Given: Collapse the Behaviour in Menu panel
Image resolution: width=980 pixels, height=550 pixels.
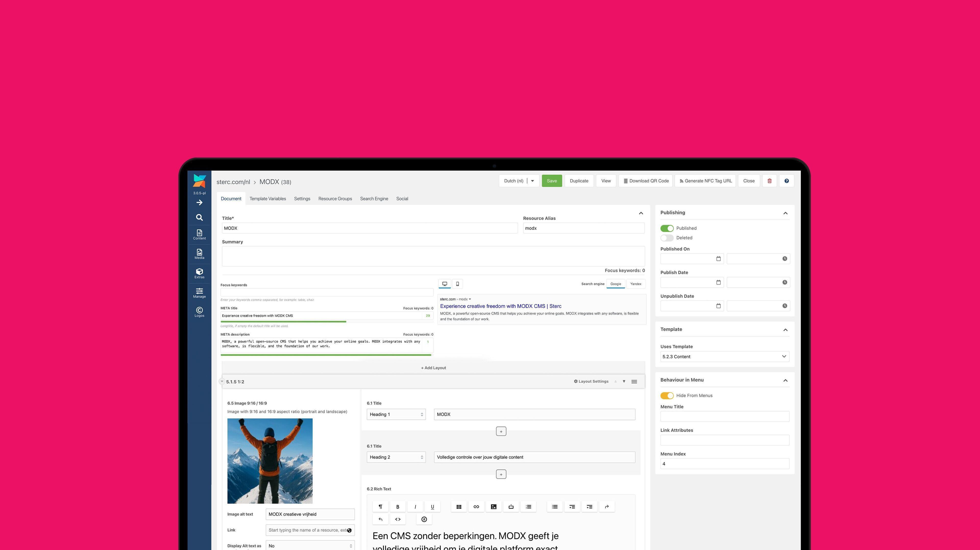Looking at the screenshot, I should tap(785, 380).
